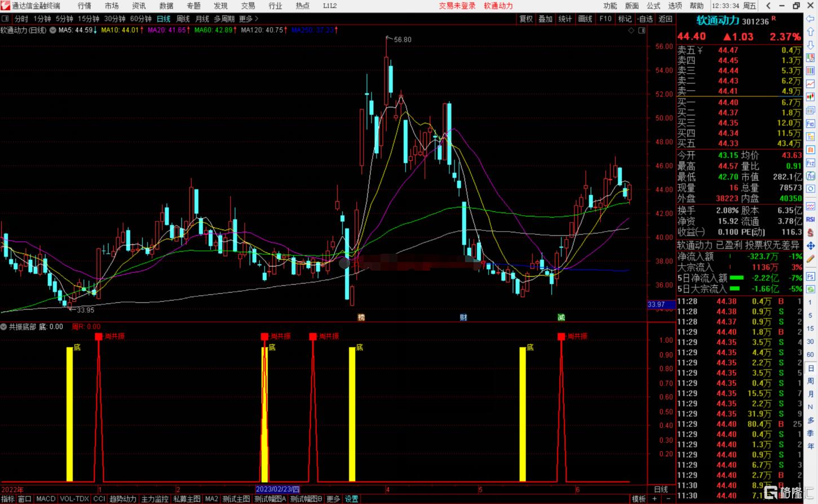
Task: Open the 标记 marker option
Action: (625, 19)
